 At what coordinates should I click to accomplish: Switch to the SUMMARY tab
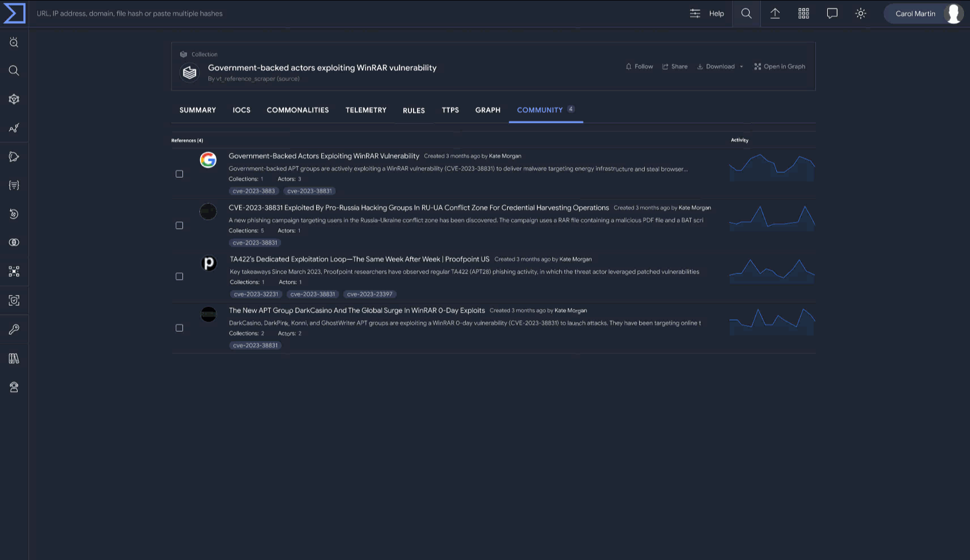198,110
